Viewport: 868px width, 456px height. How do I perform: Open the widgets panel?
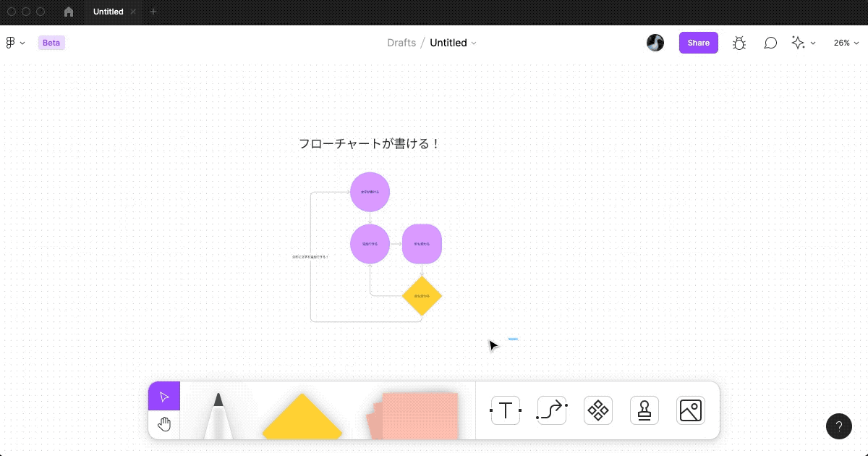click(x=597, y=410)
